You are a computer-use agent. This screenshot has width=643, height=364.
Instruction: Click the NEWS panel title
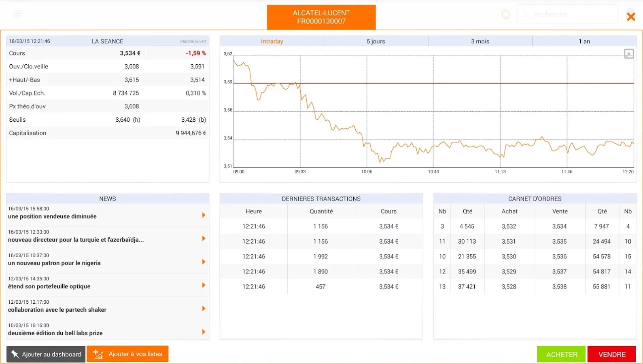[108, 199]
